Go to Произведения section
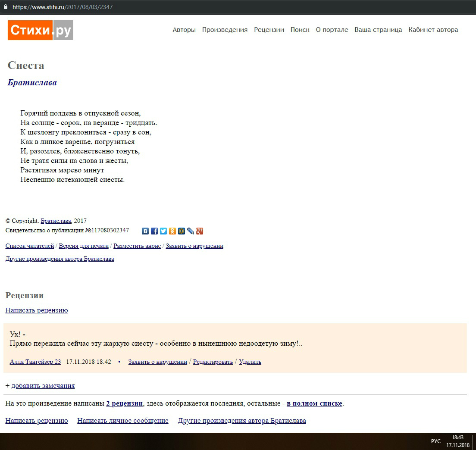This screenshot has width=476, height=450. (x=225, y=30)
